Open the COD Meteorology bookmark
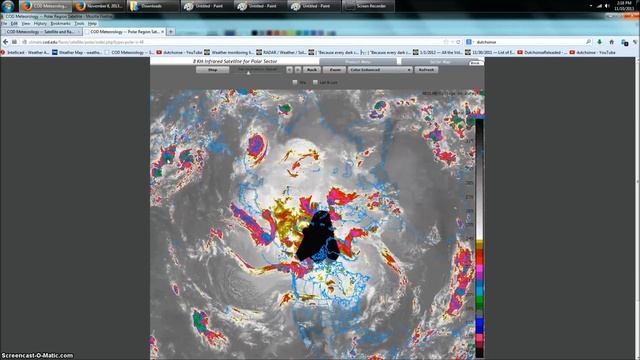 [x=129, y=52]
